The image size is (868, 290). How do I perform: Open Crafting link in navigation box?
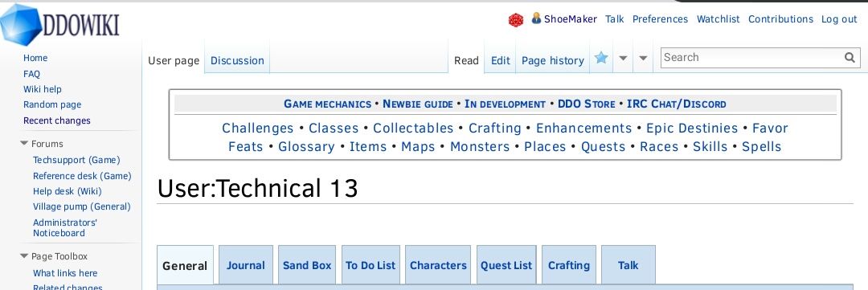point(495,129)
